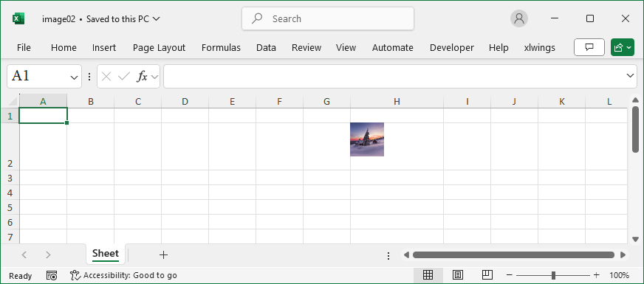
Task: Click the vertical scrollbar up arrow
Action: [635, 100]
